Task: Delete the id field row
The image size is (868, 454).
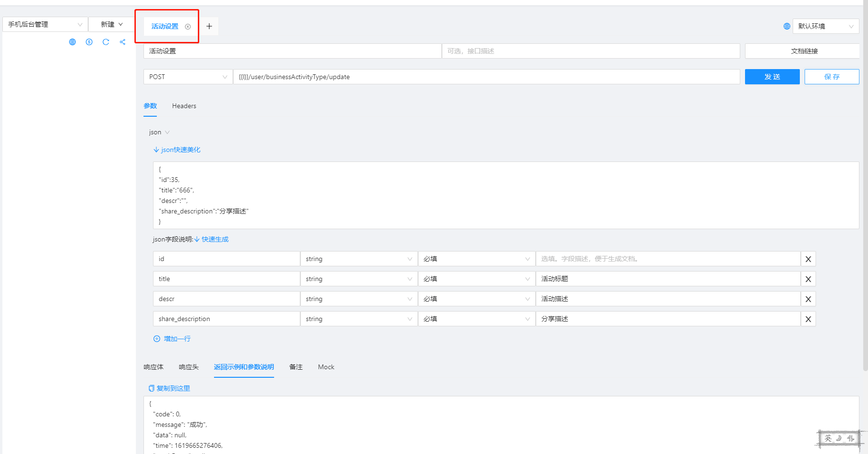Action: pos(808,259)
